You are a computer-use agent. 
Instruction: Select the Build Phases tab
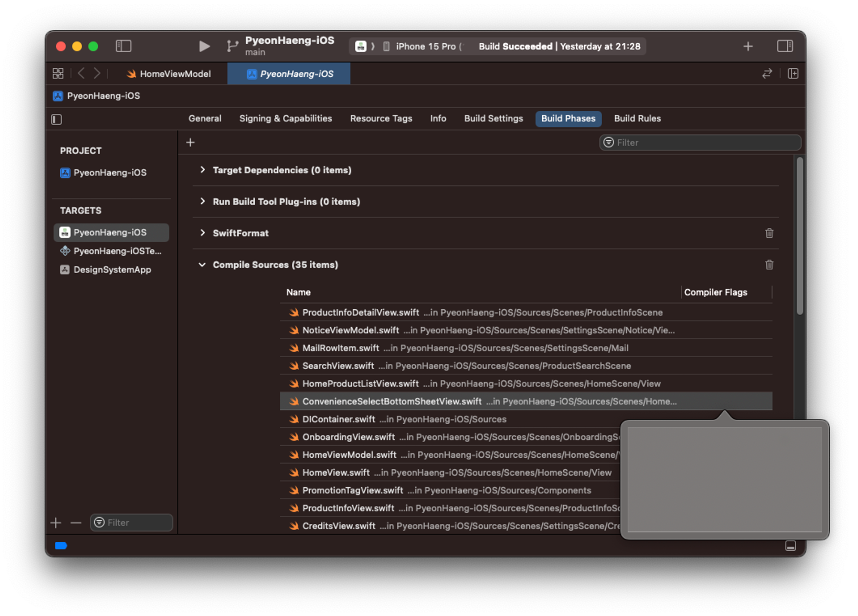(x=568, y=118)
